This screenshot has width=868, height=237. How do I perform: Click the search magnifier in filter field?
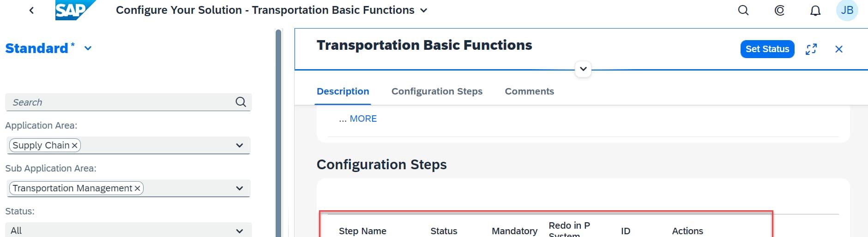241,102
